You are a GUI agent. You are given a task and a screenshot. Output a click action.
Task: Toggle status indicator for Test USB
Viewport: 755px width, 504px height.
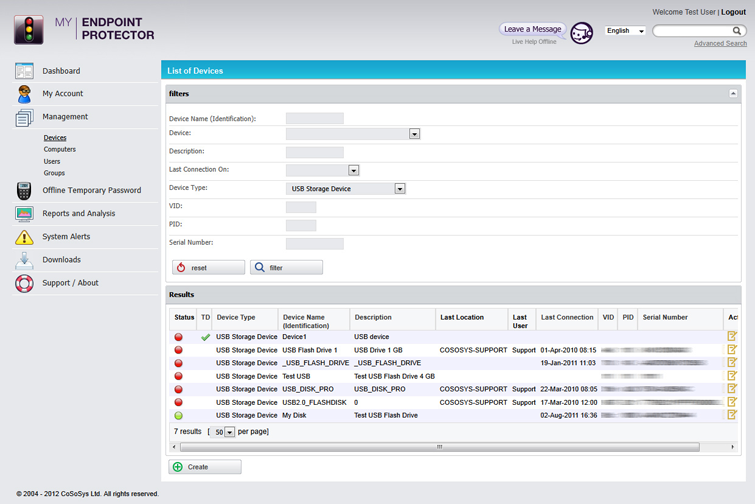[x=179, y=376]
